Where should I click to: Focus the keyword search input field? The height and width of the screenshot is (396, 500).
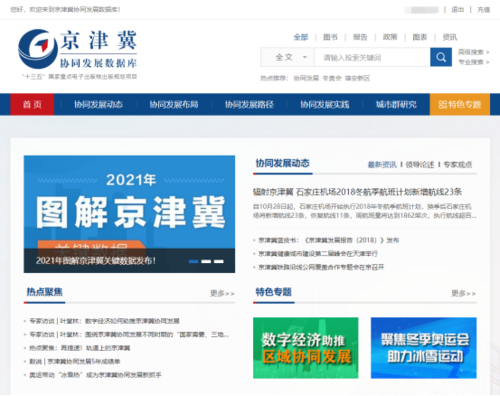point(372,57)
